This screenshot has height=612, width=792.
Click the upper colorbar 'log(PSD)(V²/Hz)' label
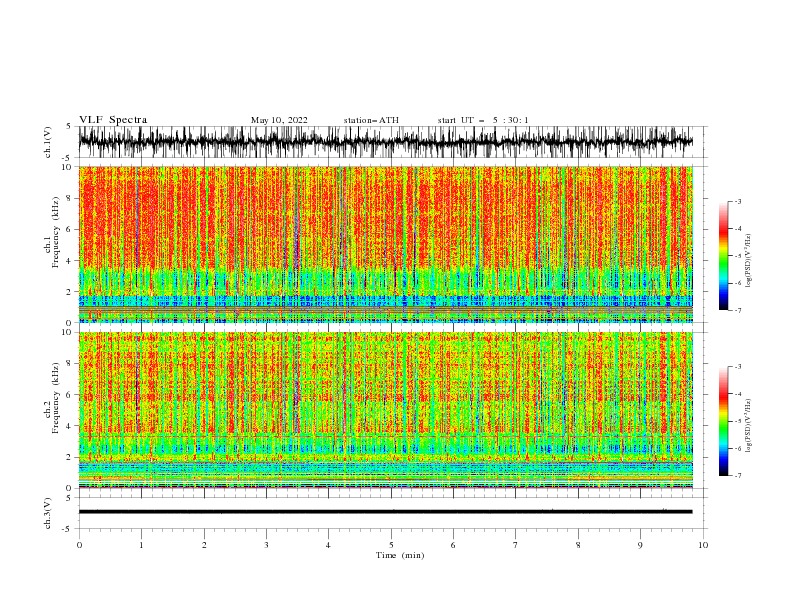tap(749, 261)
